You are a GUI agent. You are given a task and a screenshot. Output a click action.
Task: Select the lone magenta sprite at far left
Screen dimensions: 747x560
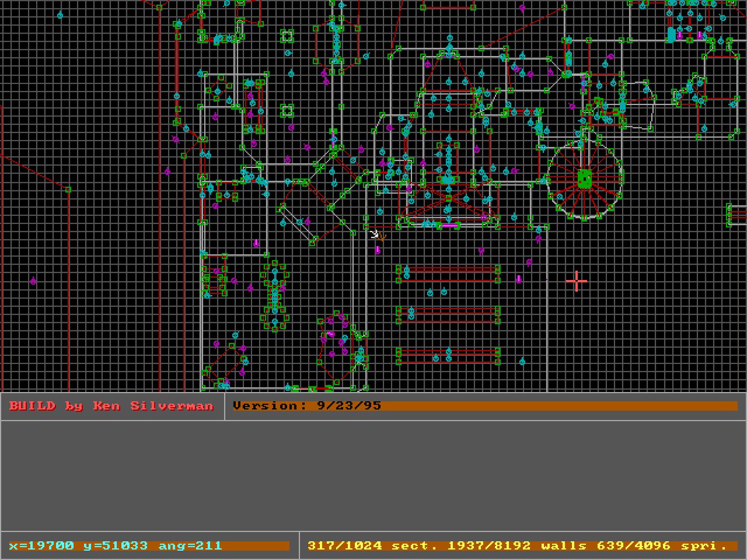click(33, 281)
